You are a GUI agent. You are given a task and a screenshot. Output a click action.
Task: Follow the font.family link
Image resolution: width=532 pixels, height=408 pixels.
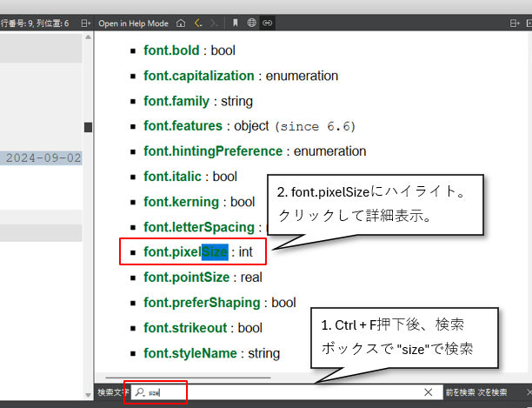(176, 101)
